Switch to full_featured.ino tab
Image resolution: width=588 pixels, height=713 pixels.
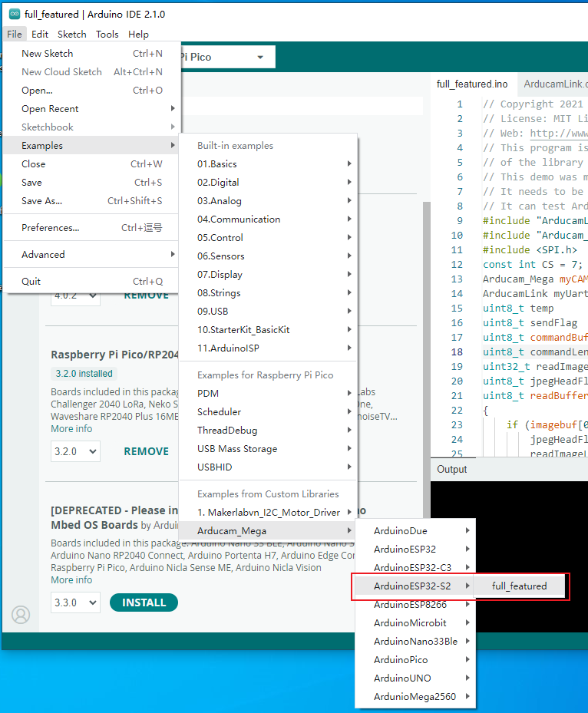(x=472, y=84)
